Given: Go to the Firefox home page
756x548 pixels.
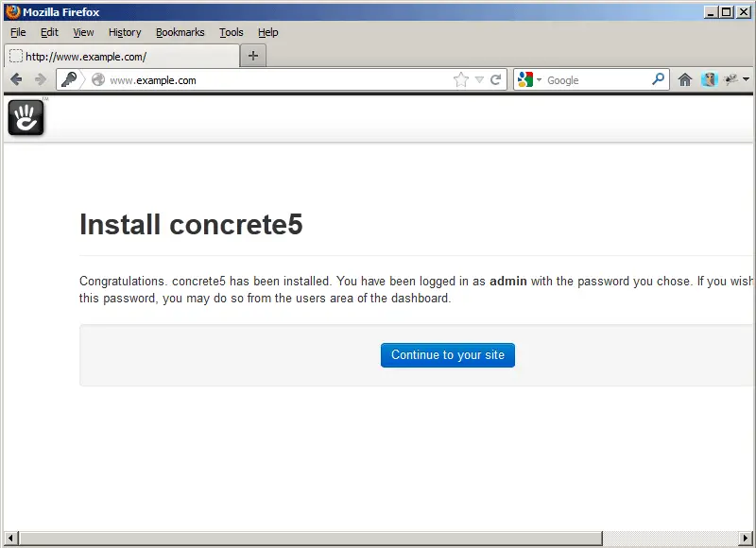Looking at the screenshot, I should pyautogui.click(x=684, y=79).
